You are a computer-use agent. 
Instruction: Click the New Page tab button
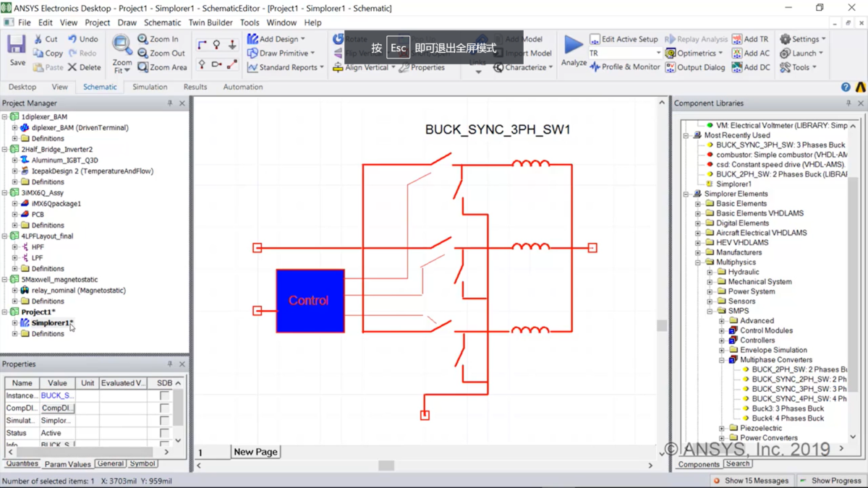point(255,452)
